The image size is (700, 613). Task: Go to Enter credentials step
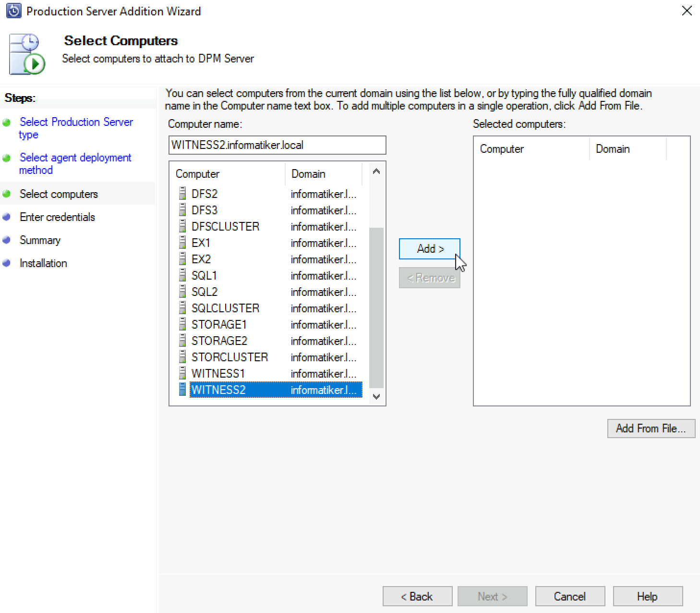point(57,217)
